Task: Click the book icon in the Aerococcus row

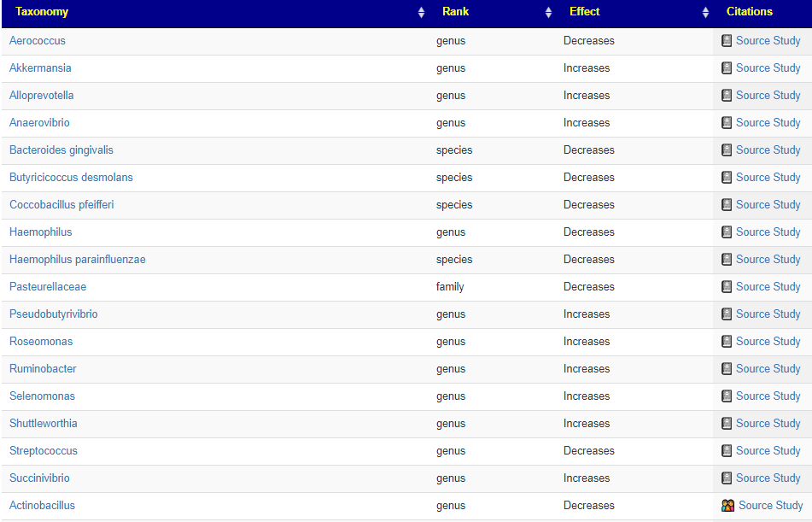Action: point(727,41)
